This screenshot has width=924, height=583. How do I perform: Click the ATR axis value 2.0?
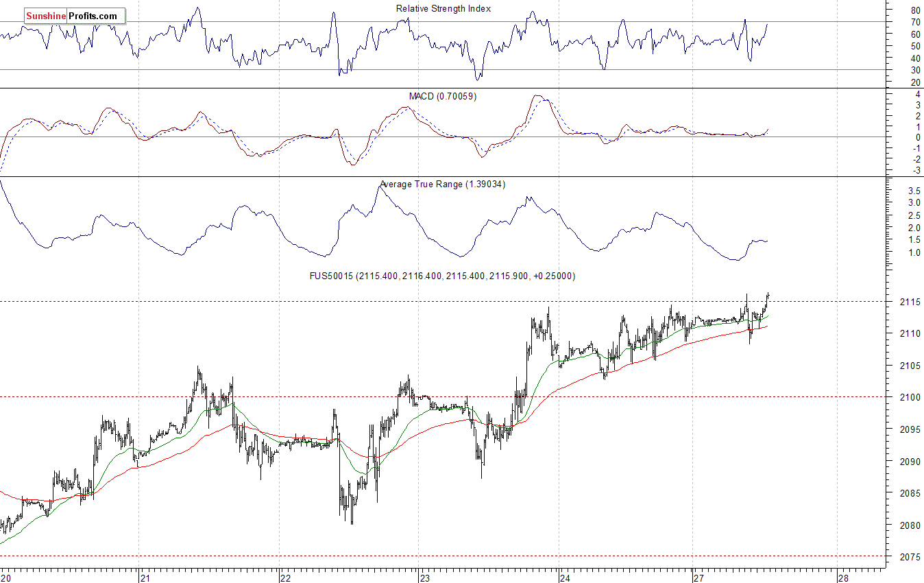914,228
